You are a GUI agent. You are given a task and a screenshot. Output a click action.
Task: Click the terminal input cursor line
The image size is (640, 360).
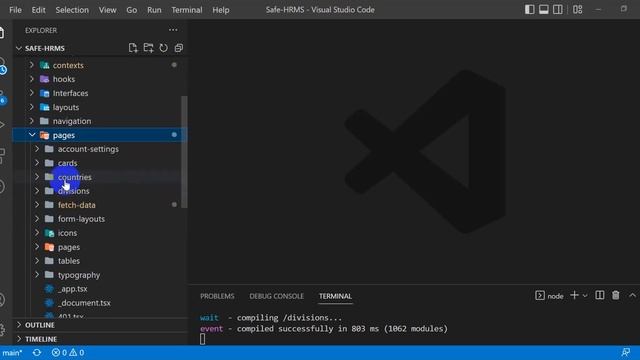202,339
